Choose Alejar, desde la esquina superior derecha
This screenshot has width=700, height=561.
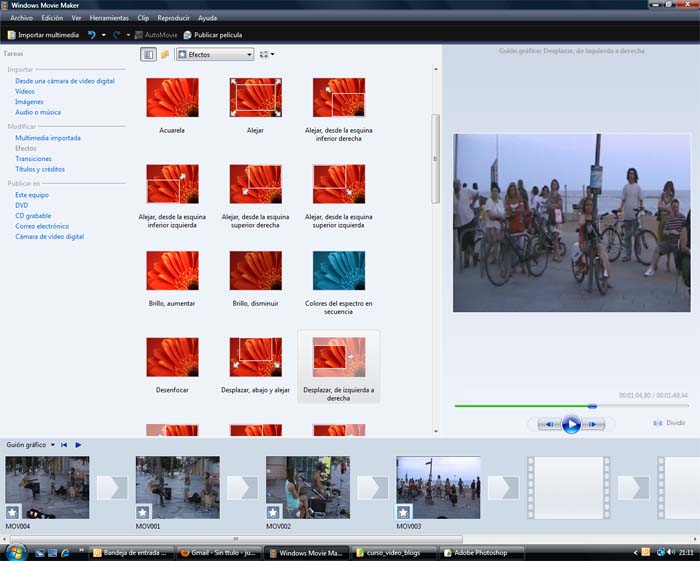click(x=255, y=184)
